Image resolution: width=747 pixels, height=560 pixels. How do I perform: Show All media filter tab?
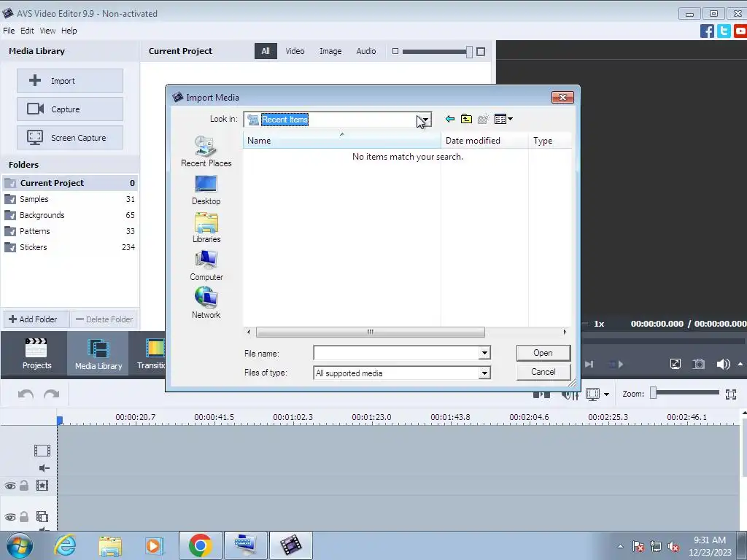266,51
